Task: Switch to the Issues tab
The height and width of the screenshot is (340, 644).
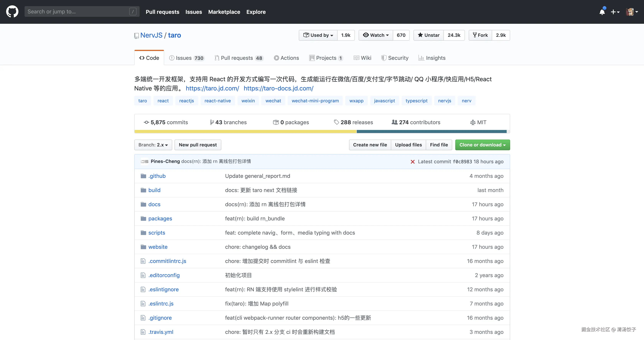Action: pos(184,58)
